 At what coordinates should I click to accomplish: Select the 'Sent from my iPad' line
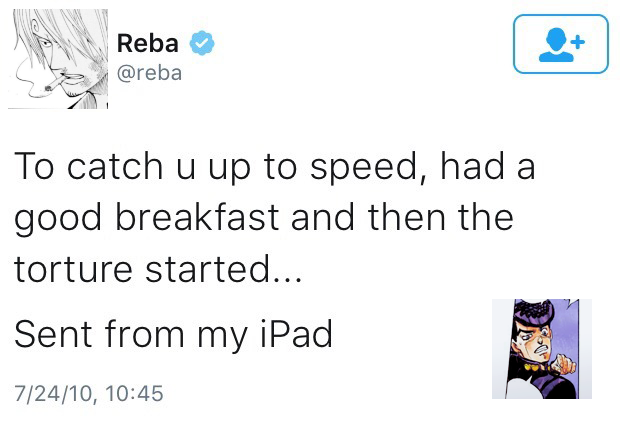pyautogui.click(x=173, y=334)
